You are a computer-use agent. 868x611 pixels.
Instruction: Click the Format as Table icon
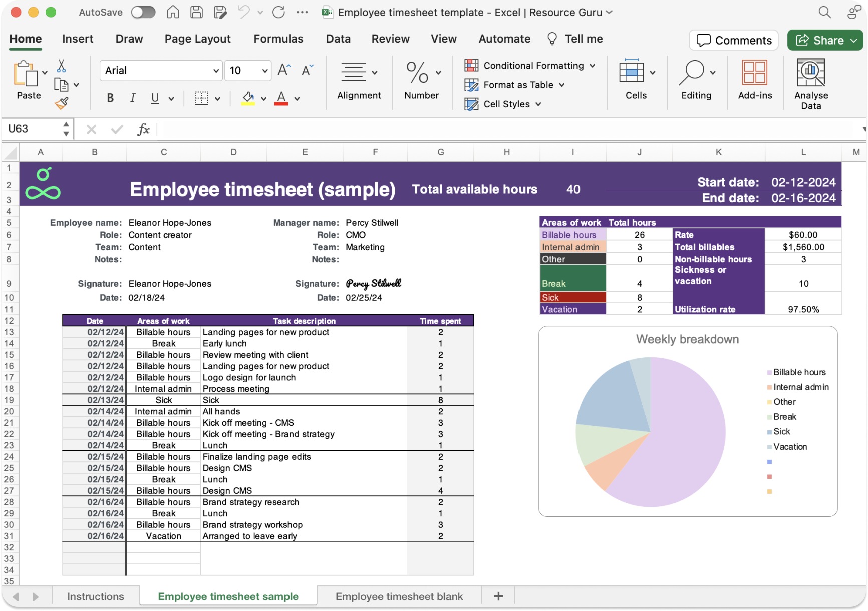[x=471, y=85]
